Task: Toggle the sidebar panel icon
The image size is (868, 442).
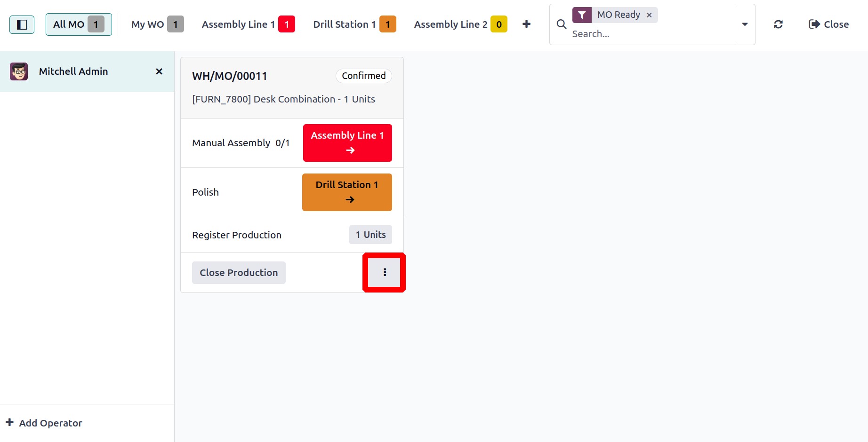Action: tap(22, 24)
